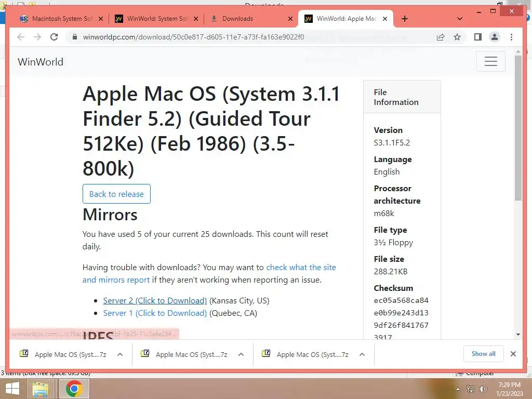532x399 pixels.
Task: Select the 3½ Floppy file type value
Action: (x=394, y=243)
